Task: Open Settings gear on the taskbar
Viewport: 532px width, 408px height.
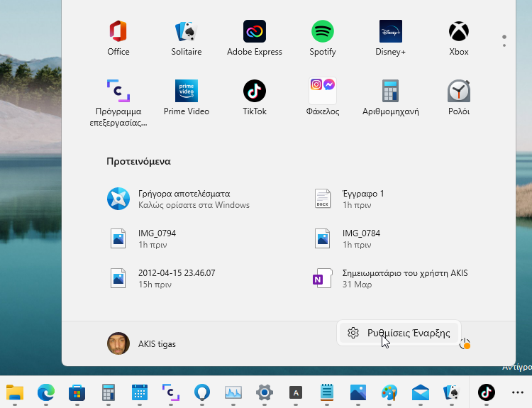Action: click(x=265, y=392)
